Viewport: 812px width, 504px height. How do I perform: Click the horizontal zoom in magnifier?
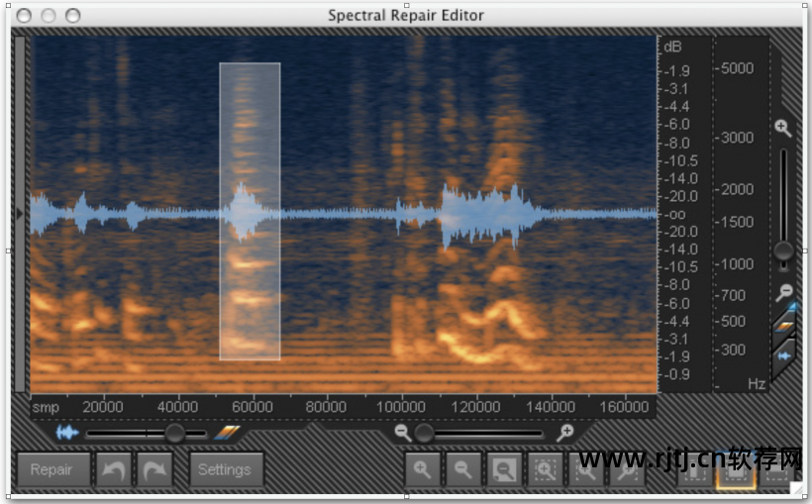565,432
